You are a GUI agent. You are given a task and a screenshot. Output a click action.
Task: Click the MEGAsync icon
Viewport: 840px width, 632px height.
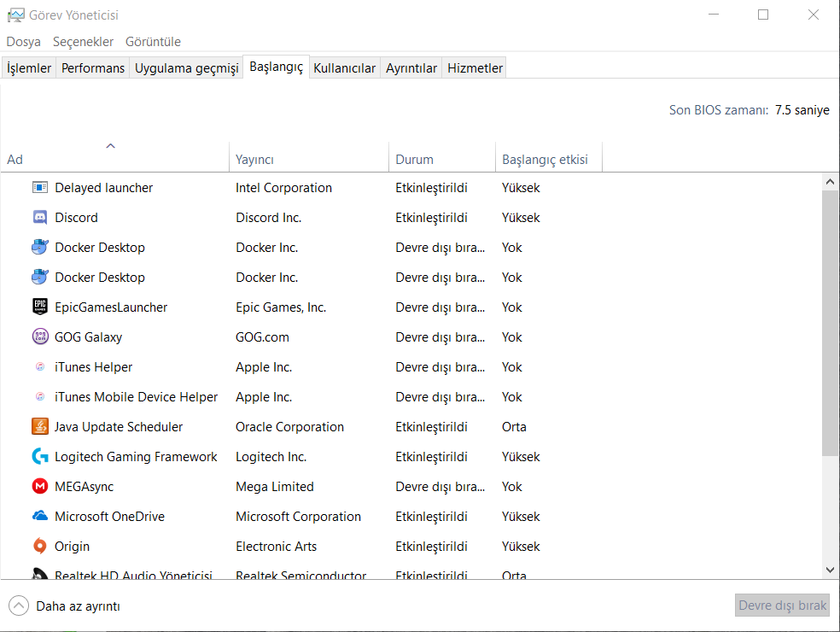coord(40,487)
